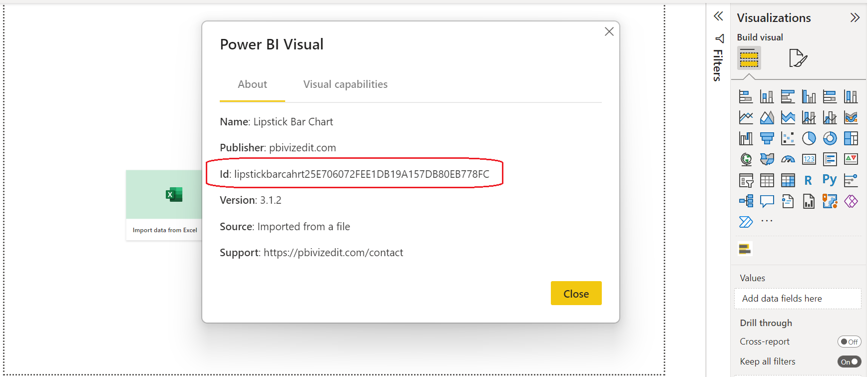Add a Donut chart visual
The height and width of the screenshot is (377, 868).
(830, 138)
